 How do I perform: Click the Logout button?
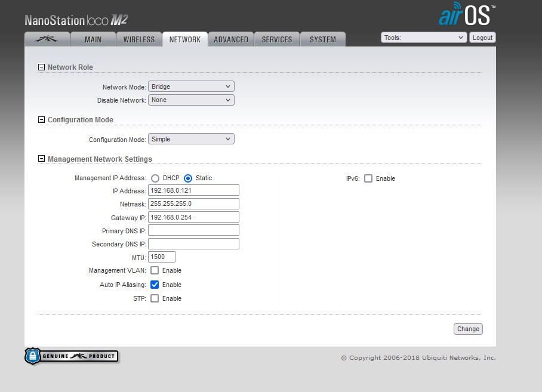click(482, 38)
